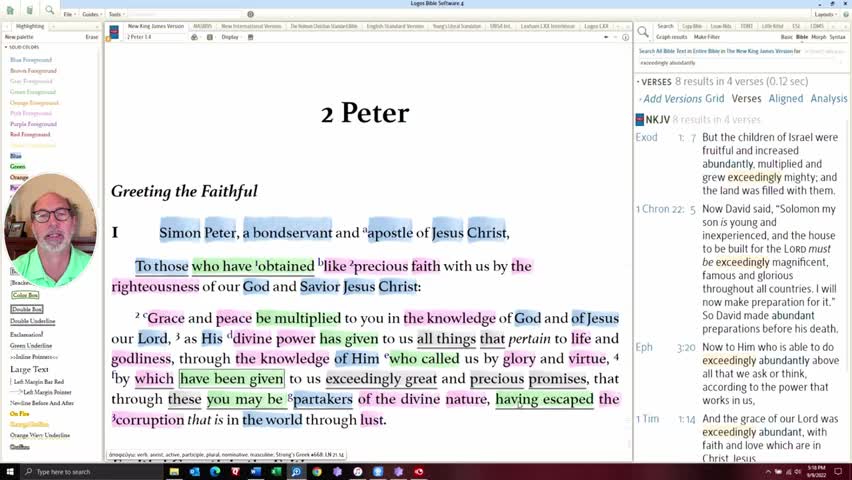Image resolution: width=852 pixels, height=480 pixels.
Task: Open the Windows Start menu
Action: coord(9,471)
